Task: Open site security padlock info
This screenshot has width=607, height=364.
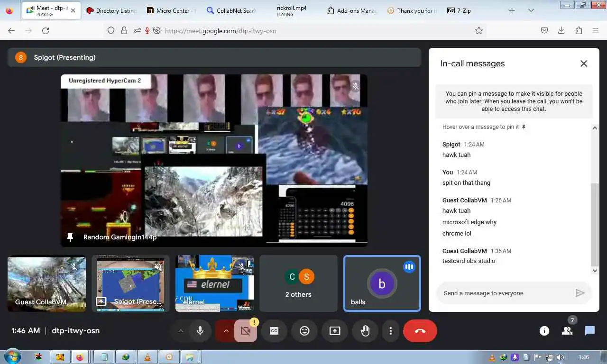Action: click(124, 30)
